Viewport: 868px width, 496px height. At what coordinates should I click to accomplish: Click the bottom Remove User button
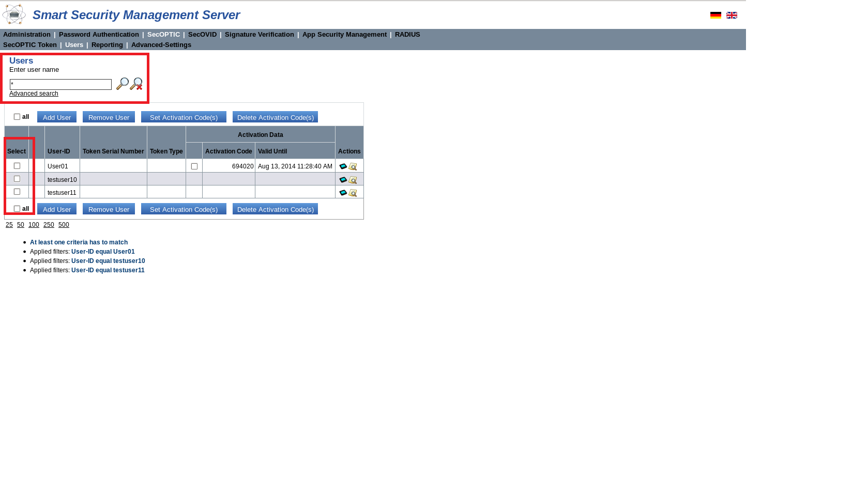[109, 209]
